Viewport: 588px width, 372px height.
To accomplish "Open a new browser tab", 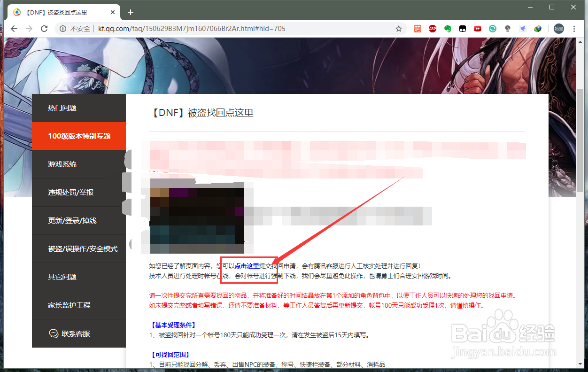I will pyautogui.click(x=131, y=12).
